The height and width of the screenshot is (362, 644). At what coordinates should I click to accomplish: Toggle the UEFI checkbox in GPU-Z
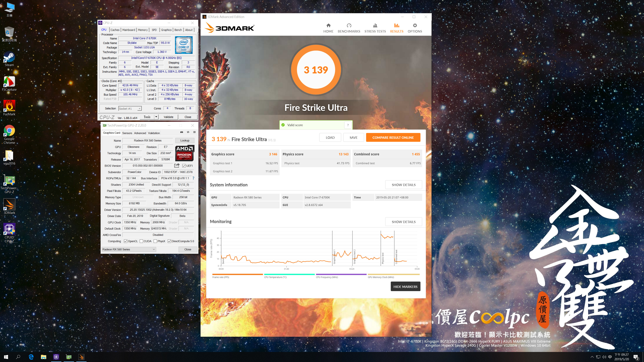[x=184, y=166]
